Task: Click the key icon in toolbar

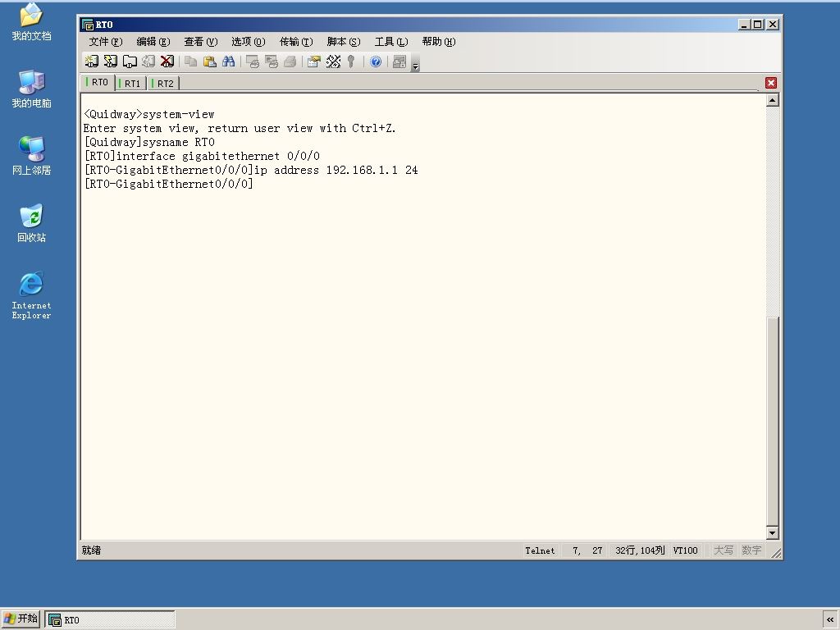Action: click(351, 62)
